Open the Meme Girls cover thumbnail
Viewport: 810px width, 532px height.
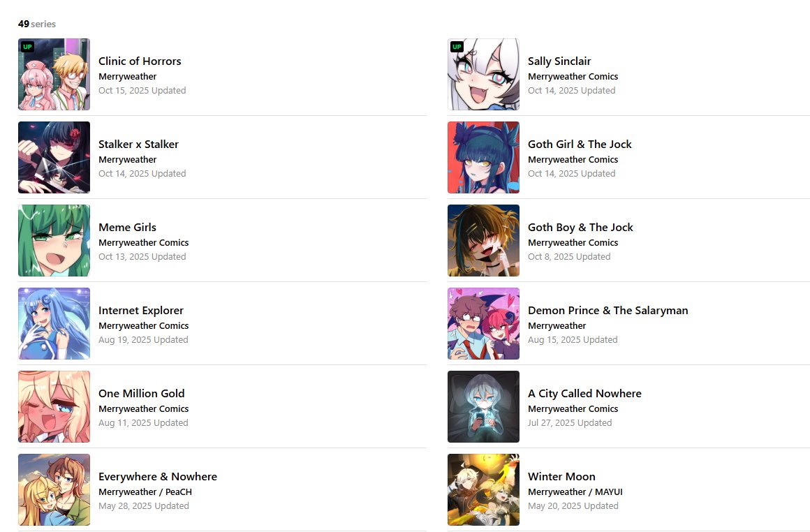(x=54, y=241)
